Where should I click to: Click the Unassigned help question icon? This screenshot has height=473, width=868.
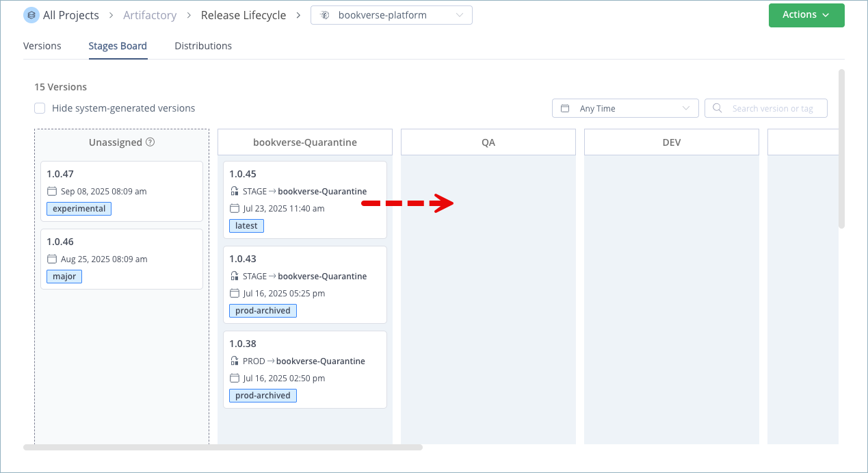click(150, 142)
